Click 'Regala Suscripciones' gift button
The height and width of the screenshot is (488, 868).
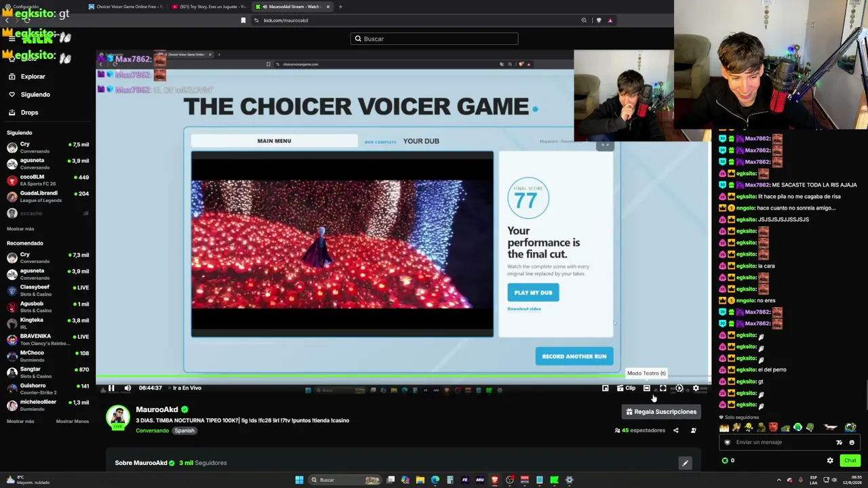click(x=661, y=411)
